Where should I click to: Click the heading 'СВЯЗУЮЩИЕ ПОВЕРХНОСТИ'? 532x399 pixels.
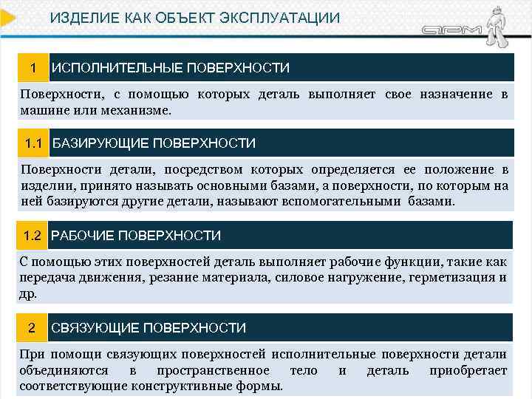[149, 328]
